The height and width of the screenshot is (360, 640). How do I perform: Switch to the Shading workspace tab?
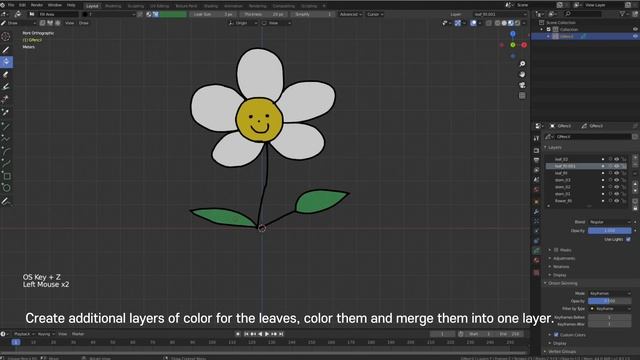[211, 6]
